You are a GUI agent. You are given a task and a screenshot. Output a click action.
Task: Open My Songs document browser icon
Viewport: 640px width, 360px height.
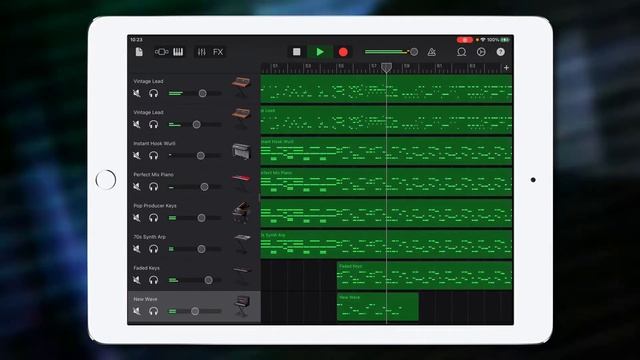(139, 52)
